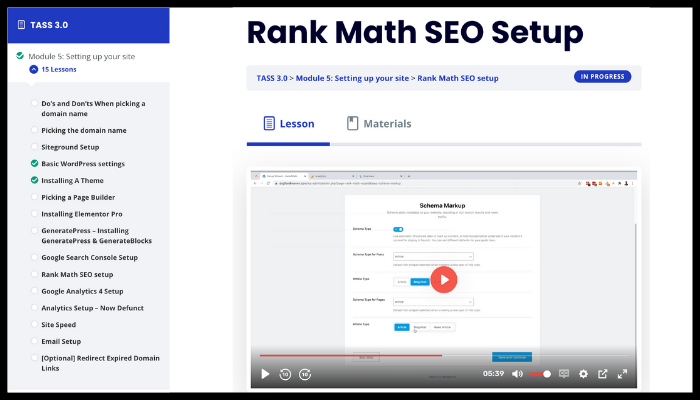
Task: Rewind video 10 seconds
Action: pyautogui.click(x=285, y=374)
